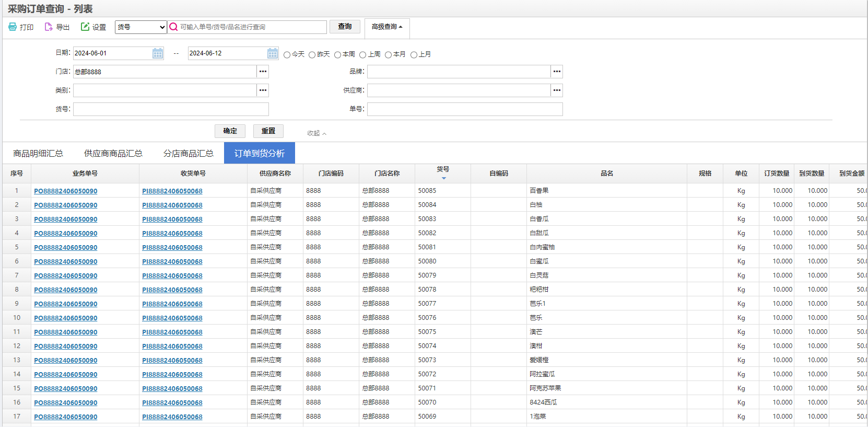Click the 确定 button
The width and height of the screenshot is (868, 427).
[230, 131]
